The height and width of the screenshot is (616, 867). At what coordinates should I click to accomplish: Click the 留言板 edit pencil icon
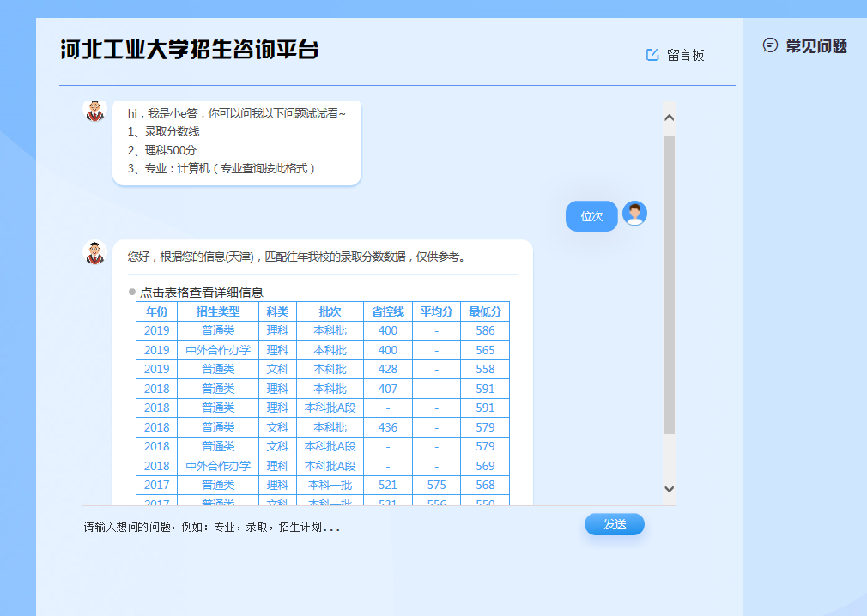(652, 55)
